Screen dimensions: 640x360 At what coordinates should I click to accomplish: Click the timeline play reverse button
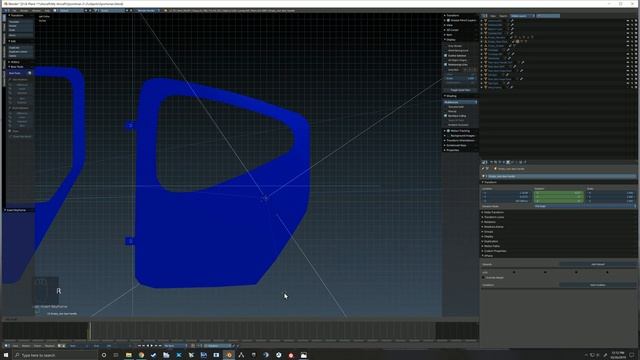147,346
